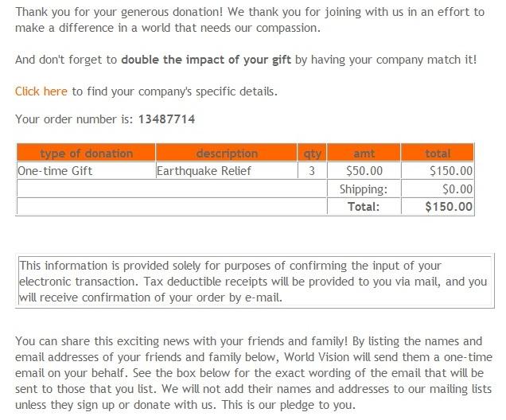
Task: Select the $0.00 shipping value
Action: 457,189
